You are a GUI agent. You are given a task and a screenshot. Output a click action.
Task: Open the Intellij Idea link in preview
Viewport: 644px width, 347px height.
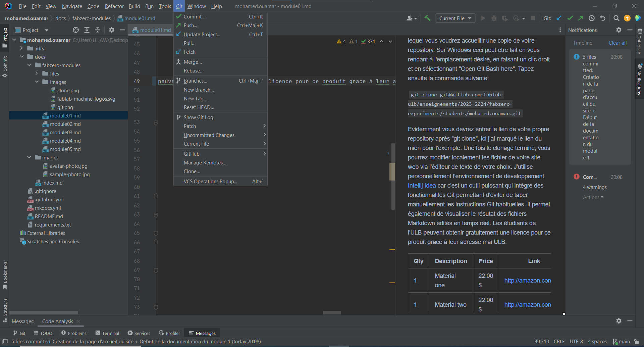point(422,185)
